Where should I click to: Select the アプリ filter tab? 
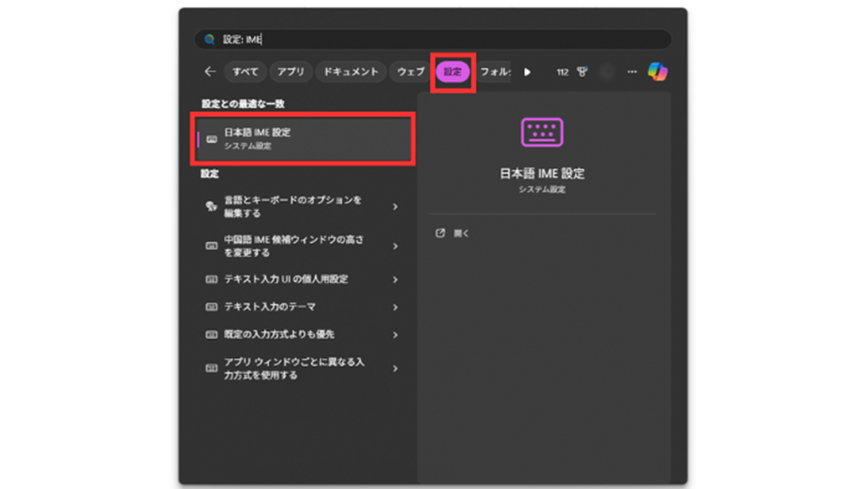click(290, 71)
